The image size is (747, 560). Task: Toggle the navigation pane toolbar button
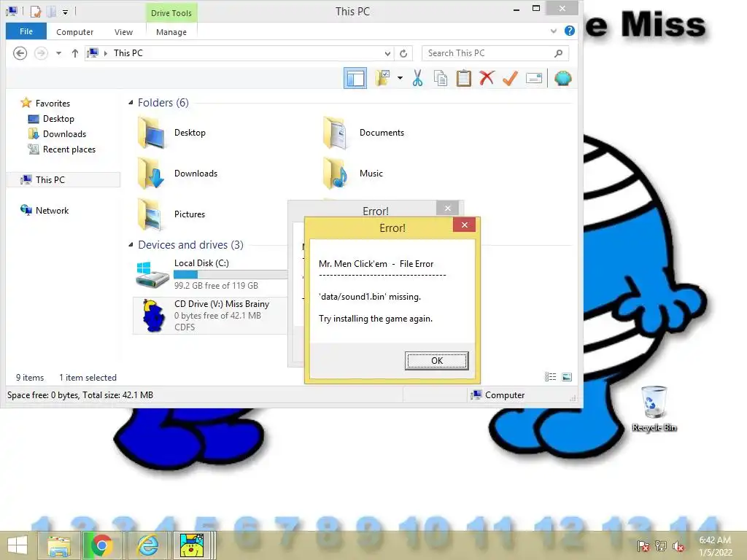[355, 78]
